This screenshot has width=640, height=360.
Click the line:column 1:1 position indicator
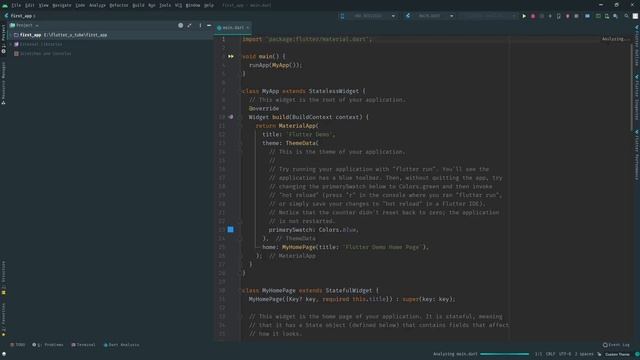click(538, 354)
